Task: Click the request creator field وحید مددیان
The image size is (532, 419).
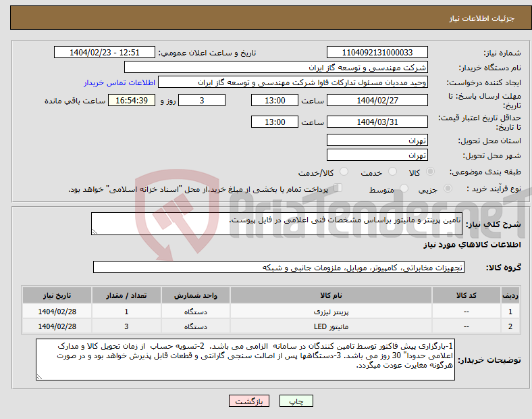Action: coord(293,82)
